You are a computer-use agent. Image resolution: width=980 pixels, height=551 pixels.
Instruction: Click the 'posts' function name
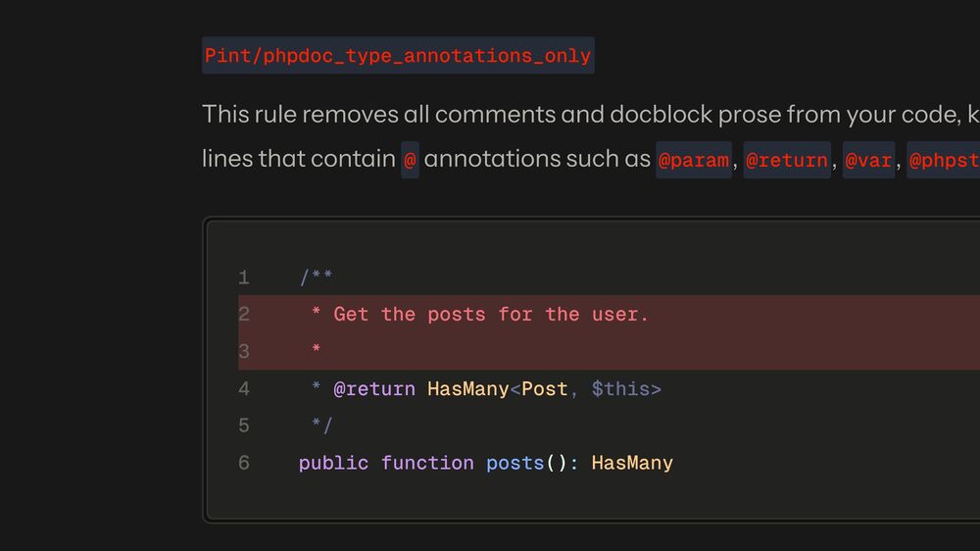click(x=514, y=463)
